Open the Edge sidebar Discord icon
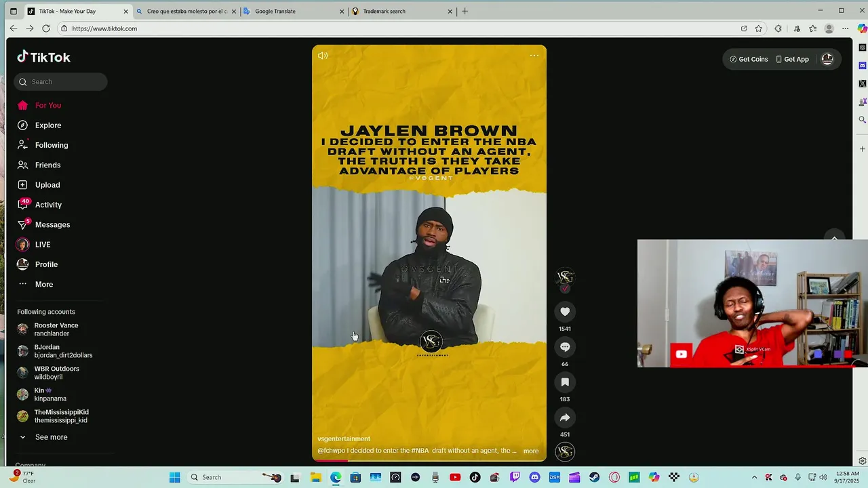The height and width of the screenshot is (488, 868). [x=863, y=66]
